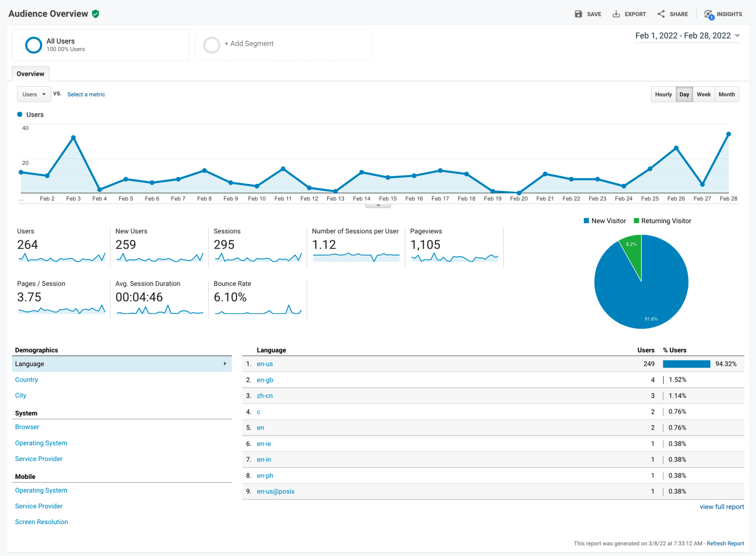Switch chart granularity to Month
Viewport: 756px width, 556px height.
pos(726,94)
